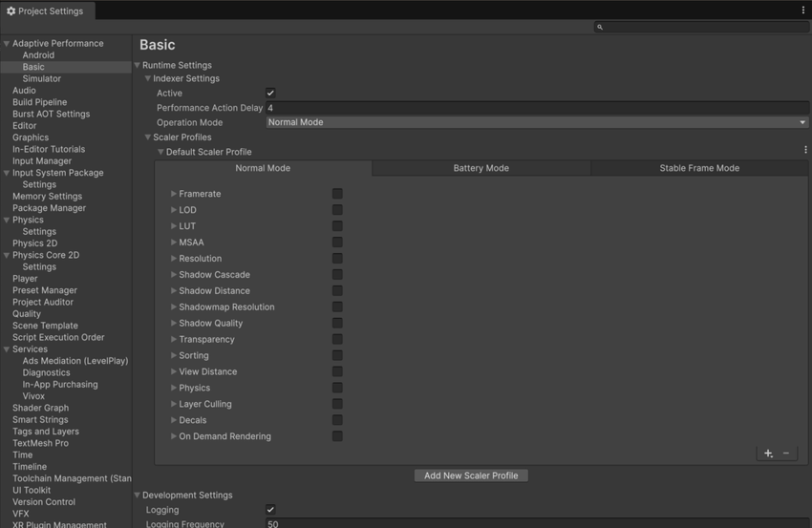
Task: Collapse the Services tree arrow
Action: 7,349
